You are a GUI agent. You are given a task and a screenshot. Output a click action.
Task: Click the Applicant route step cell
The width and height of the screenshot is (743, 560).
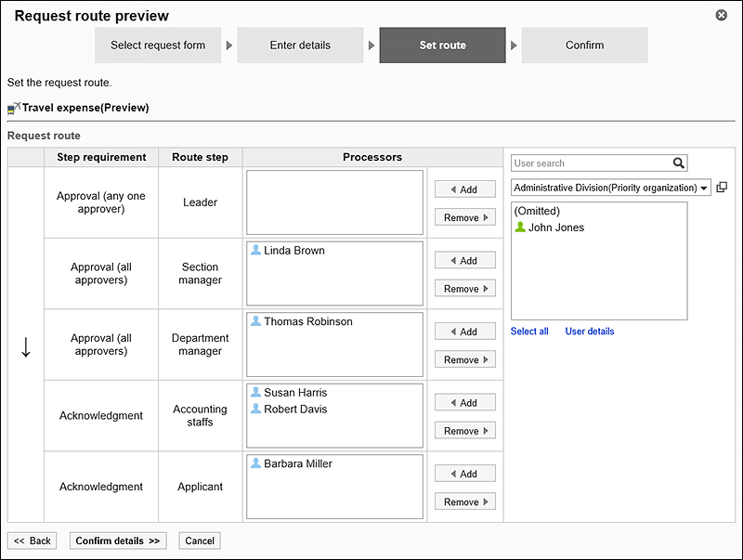(x=200, y=487)
